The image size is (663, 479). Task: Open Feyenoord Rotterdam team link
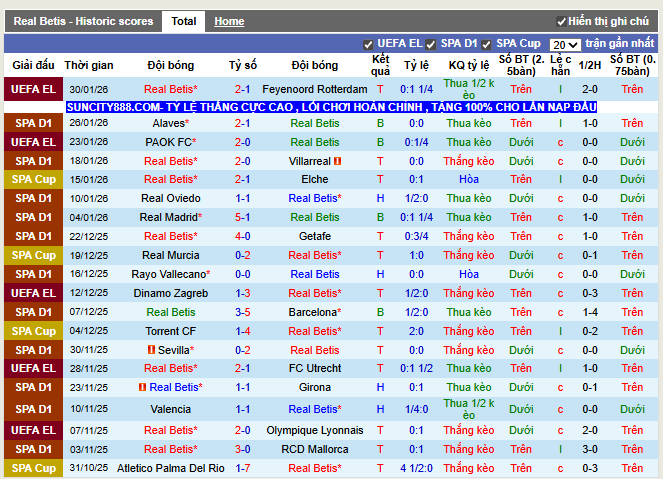(x=315, y=89)
